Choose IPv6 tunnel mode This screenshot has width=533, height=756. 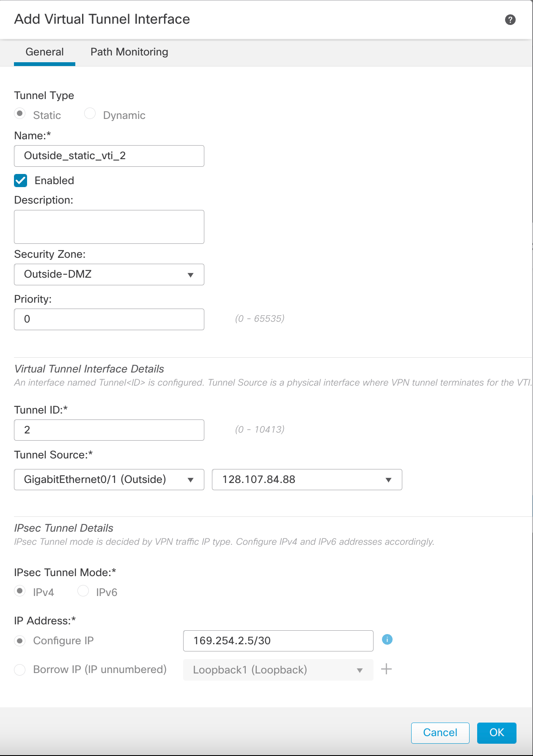click(83, 591)
